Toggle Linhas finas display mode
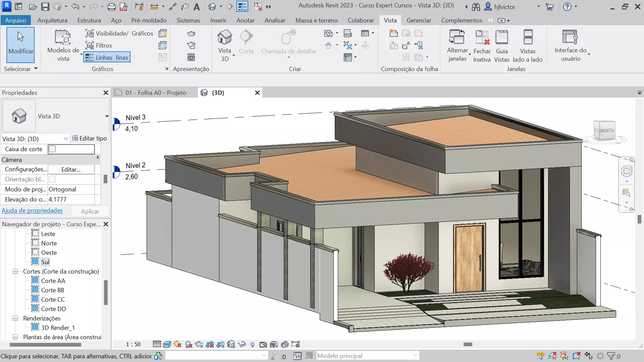The width and height of the screenshot is (644, 362). click(107, 57)
